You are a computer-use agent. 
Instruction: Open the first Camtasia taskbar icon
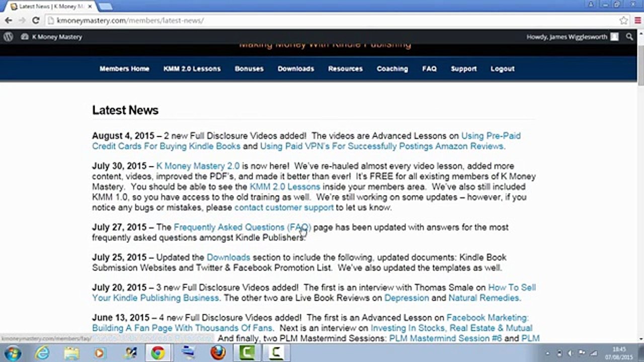[248, 353]
